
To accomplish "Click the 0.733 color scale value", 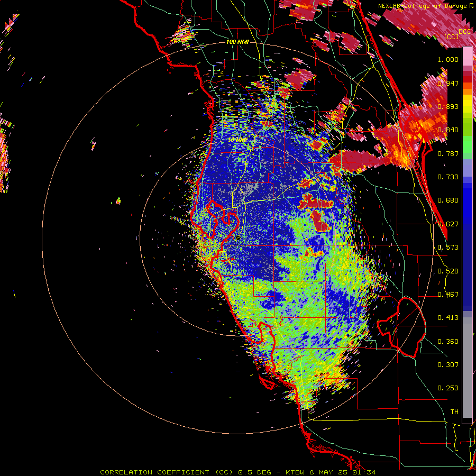I will [x=448, y=177].
